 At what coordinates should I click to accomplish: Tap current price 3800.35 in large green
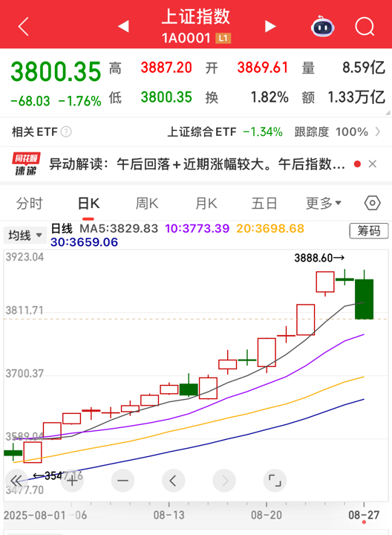56,71
